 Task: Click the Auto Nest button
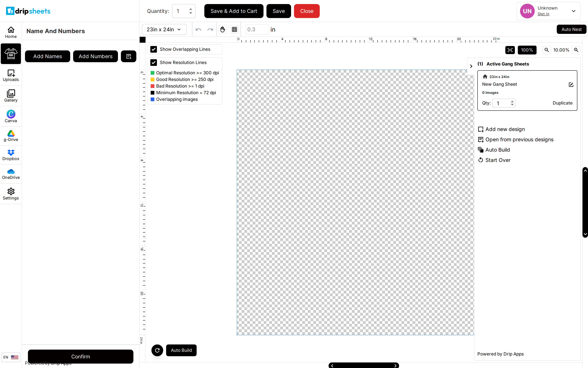tap(571, 29)
